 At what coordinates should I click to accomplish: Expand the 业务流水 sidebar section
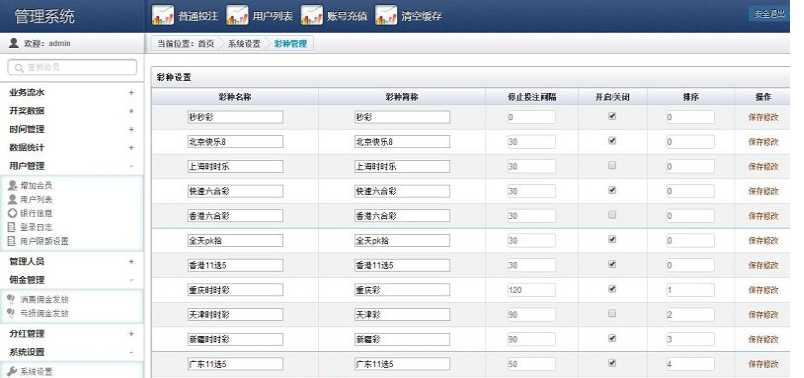pyautogui.click(x=131, y=93)
